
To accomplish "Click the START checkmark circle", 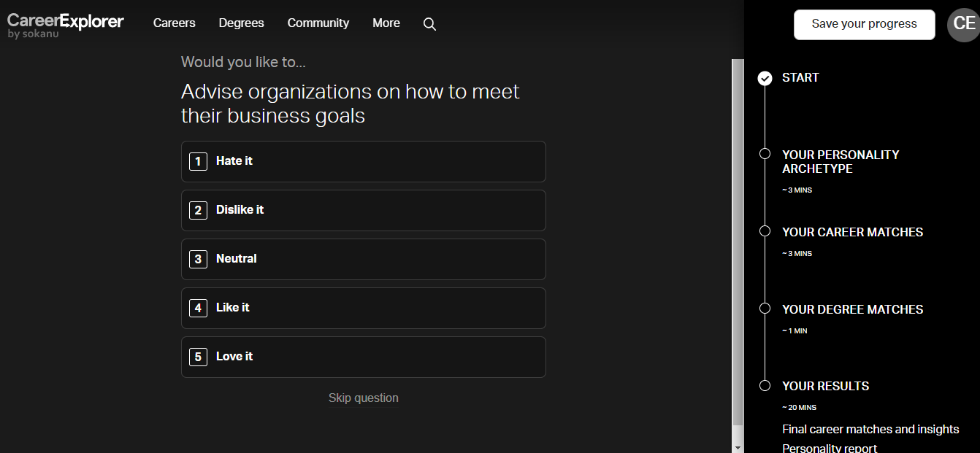I will (x=765, y=78).
